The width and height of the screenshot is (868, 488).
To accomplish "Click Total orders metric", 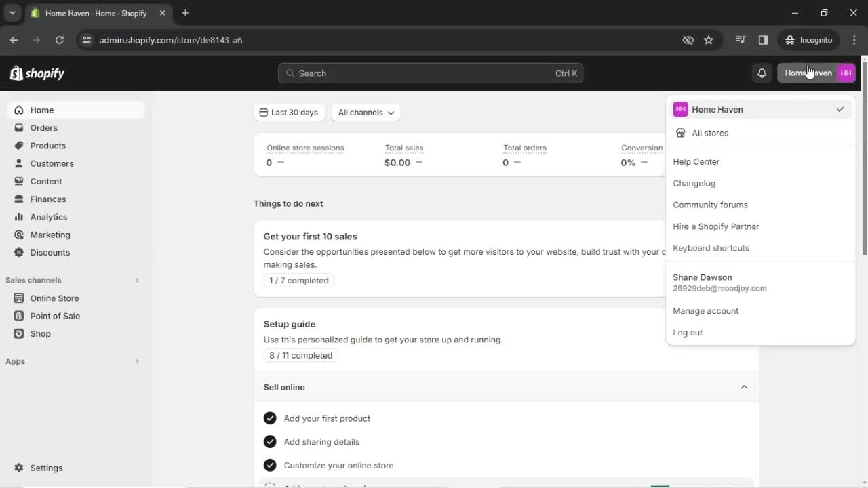I will coord(524,148).
